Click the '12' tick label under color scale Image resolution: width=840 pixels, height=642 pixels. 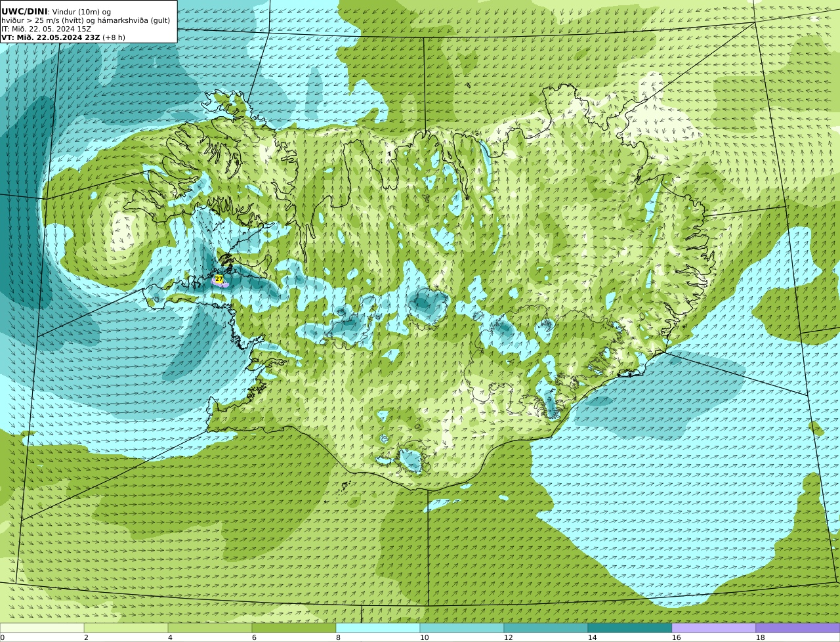tap(508, 637)
